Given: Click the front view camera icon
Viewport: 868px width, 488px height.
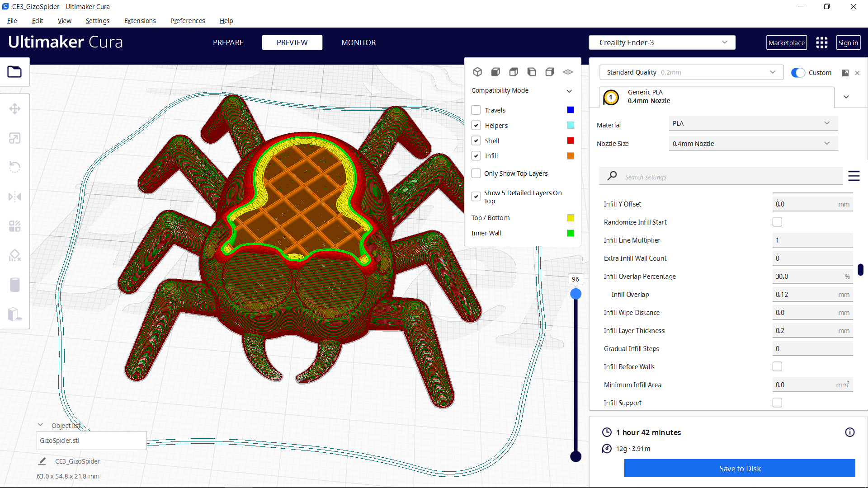Looking at the screenshot, I should coord(495,72).
